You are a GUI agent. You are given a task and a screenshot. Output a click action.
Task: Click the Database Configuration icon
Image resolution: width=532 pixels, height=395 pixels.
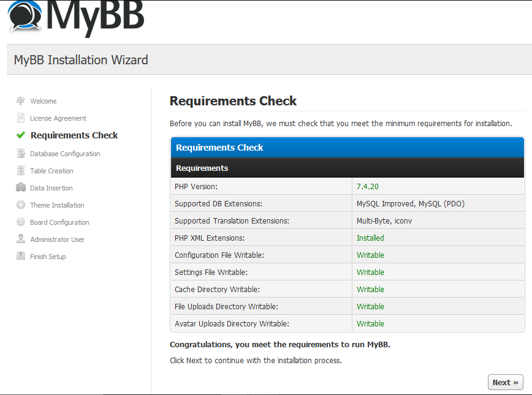pos(21,154)
